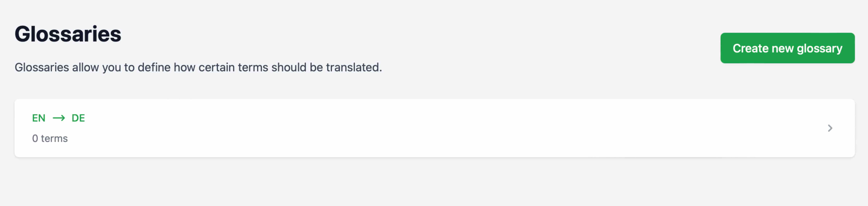Click the arrow icon between EN and DE
This screenshot has height=206, width=868.
tap(59, 118)
